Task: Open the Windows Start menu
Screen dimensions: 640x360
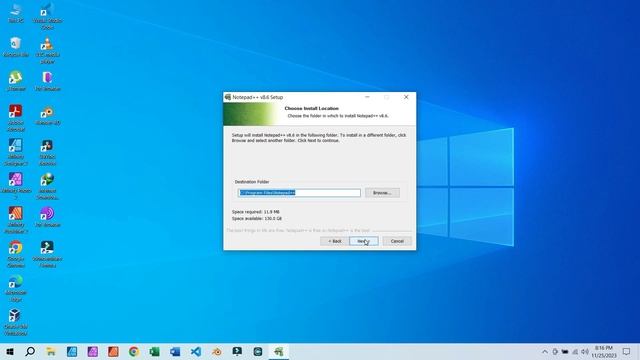Action: tap(10, 351)
